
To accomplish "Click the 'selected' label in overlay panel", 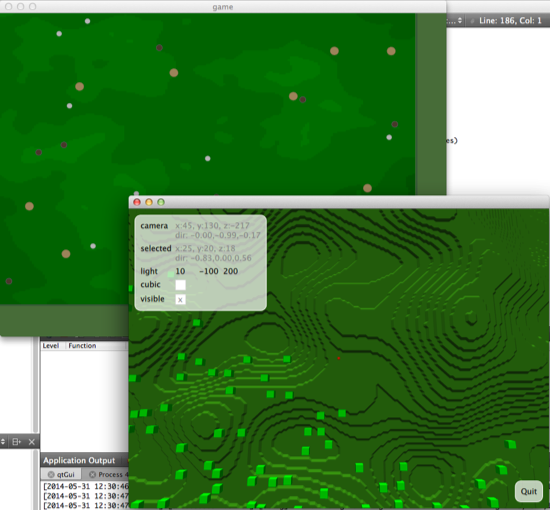I will coord(156,249).
